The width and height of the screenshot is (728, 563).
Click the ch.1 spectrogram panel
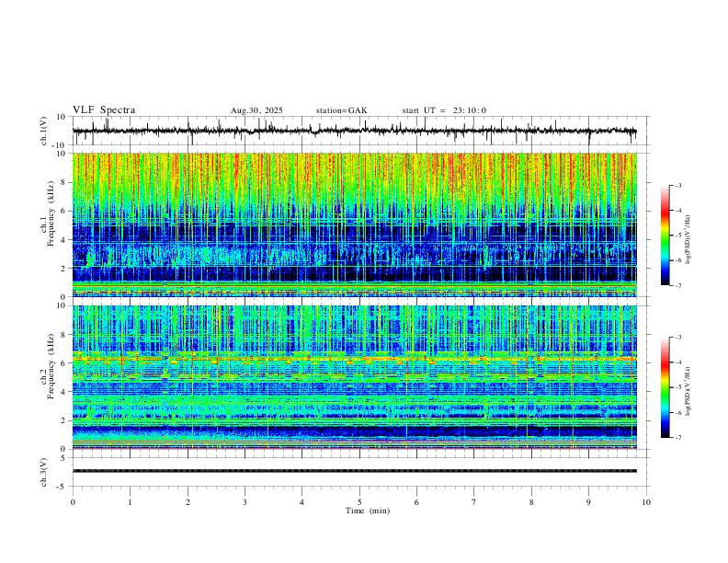coord(355,224)
